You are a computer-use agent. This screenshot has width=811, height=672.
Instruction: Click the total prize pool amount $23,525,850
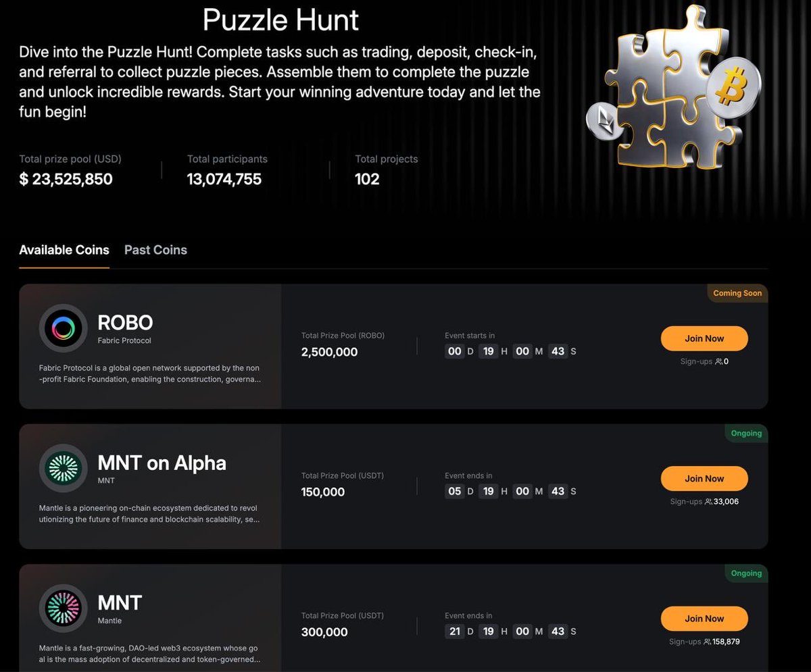[66, 179]
